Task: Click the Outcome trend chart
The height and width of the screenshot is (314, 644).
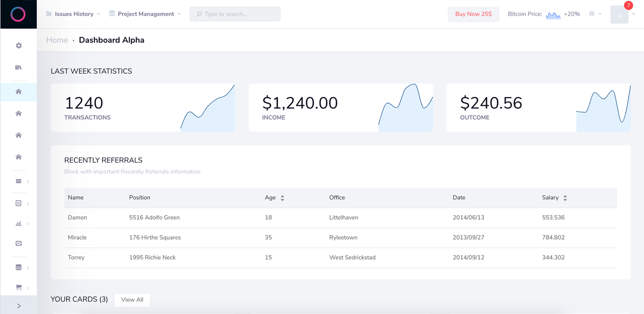Action: 603,108
